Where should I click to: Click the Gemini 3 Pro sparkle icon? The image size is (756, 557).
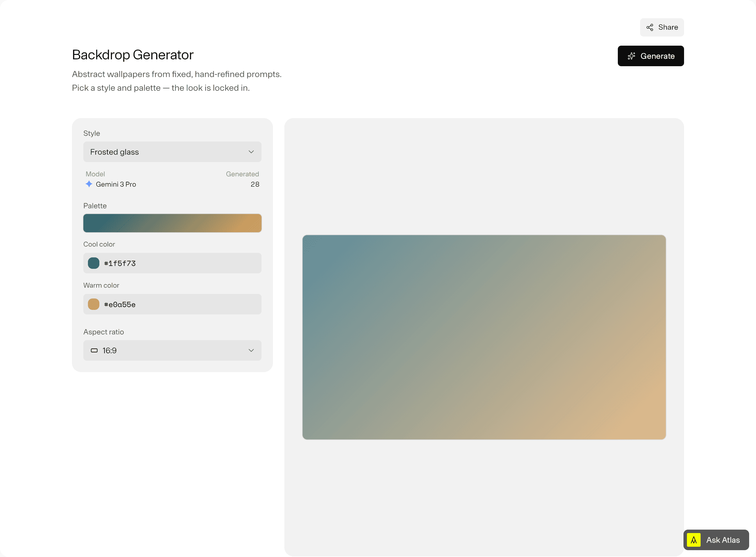[x=89, y=184]
